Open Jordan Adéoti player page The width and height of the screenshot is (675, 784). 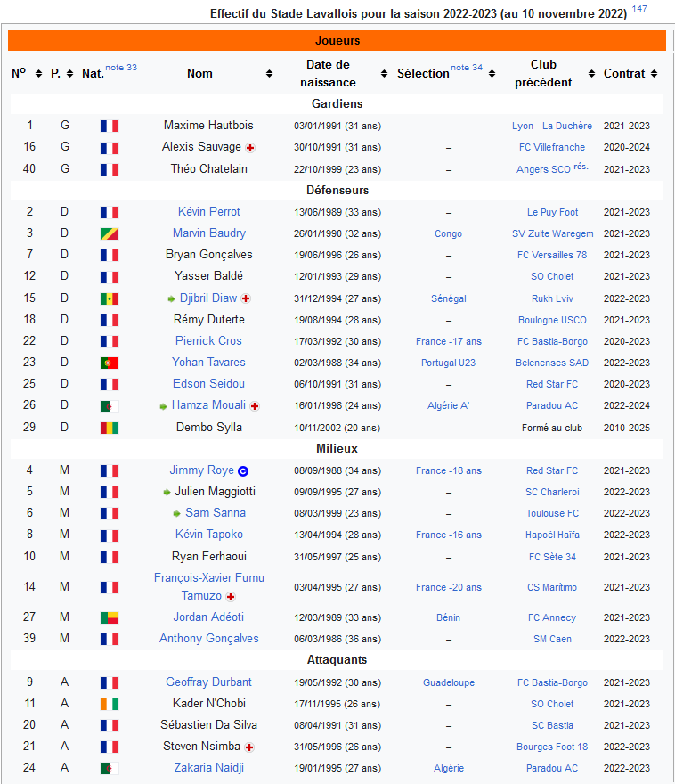[208, 617]
